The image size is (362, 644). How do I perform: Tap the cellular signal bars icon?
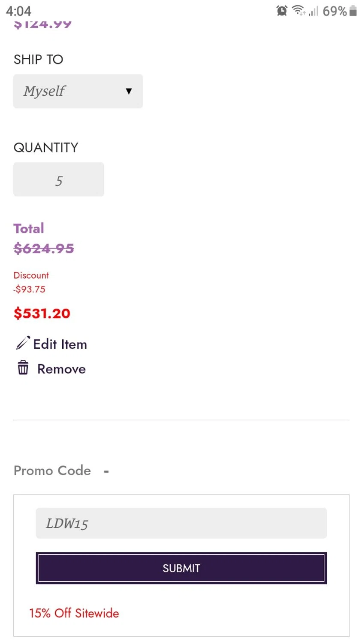tap(314, 11)
